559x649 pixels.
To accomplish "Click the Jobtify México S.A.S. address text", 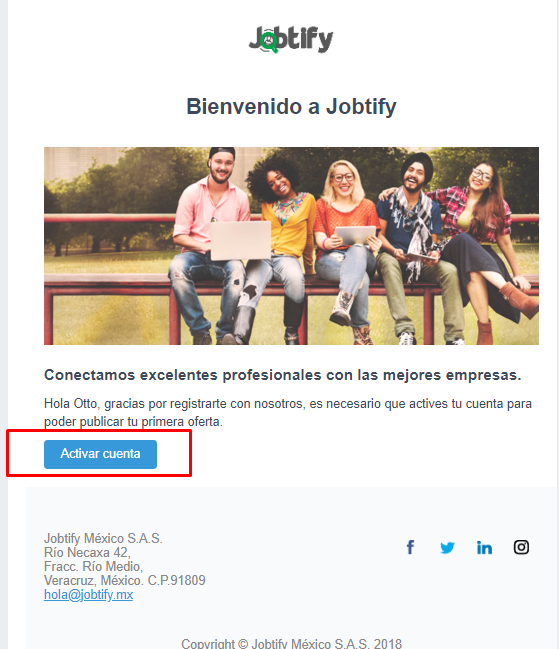I will click(x=103, y=538).
